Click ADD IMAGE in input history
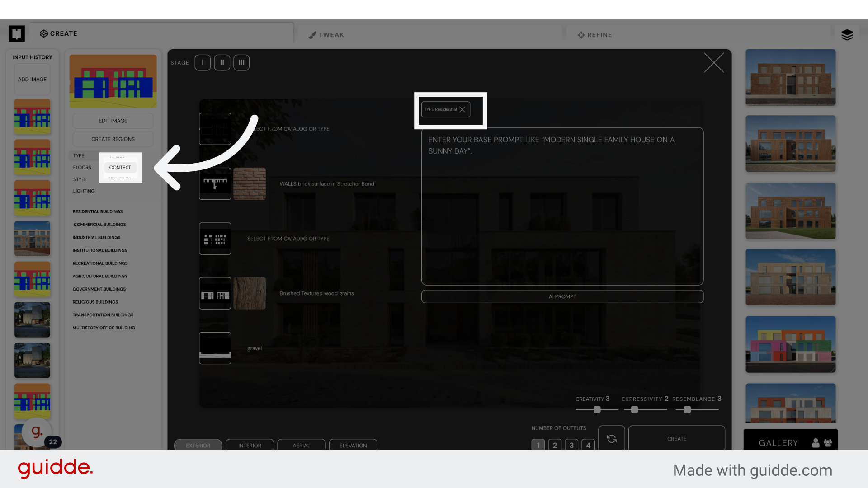The image size is (868, 488). click(x=32, y=79)
